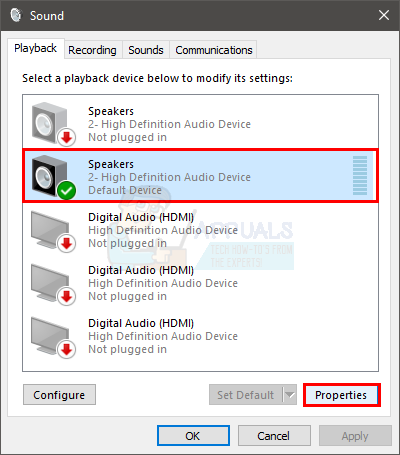Click the Configure button
The image size is (400, 455).
(x=59, y=395)
